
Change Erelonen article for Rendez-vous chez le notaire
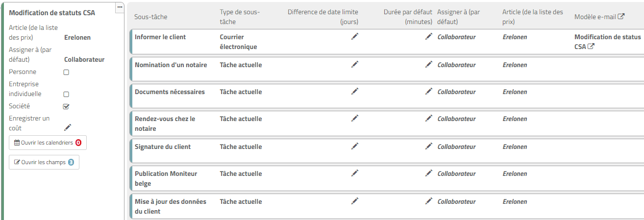pos(515,119)
